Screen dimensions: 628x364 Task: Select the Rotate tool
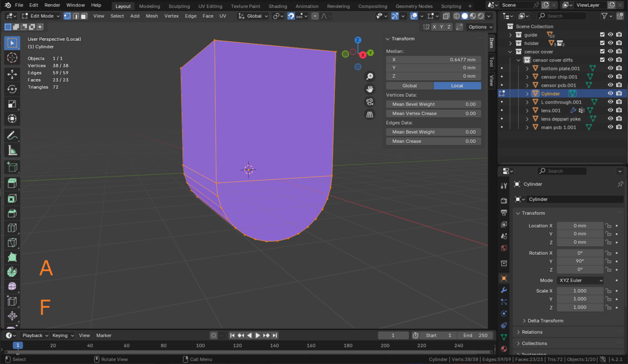click(12, 89)
